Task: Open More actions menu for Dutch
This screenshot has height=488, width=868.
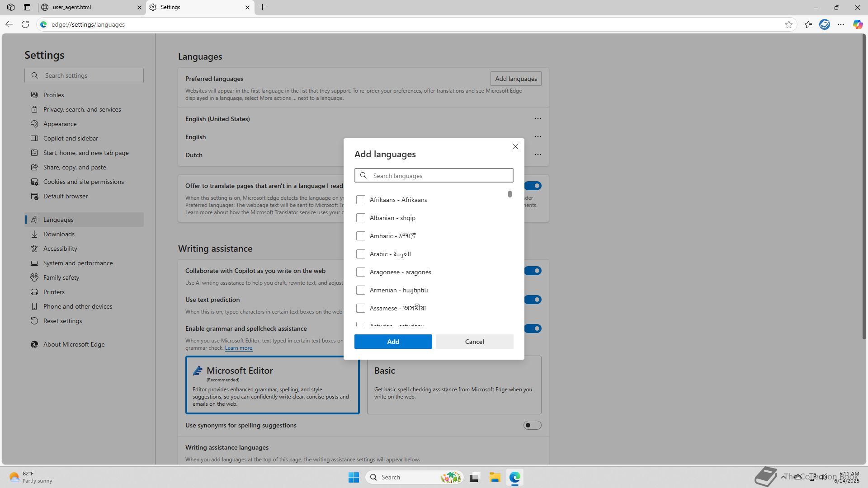Action: [538, 155]
